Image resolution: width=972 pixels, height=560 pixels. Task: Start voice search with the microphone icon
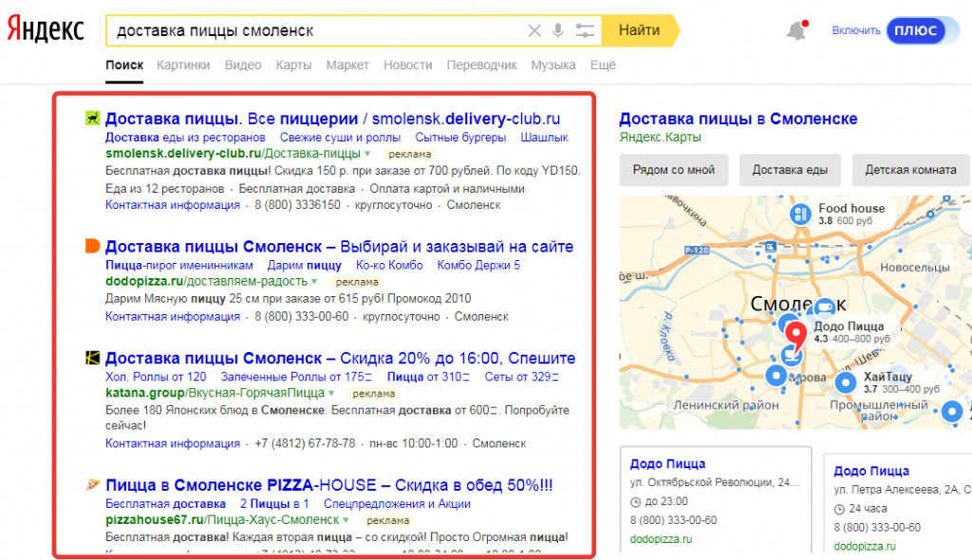click(x=558, y=30)
